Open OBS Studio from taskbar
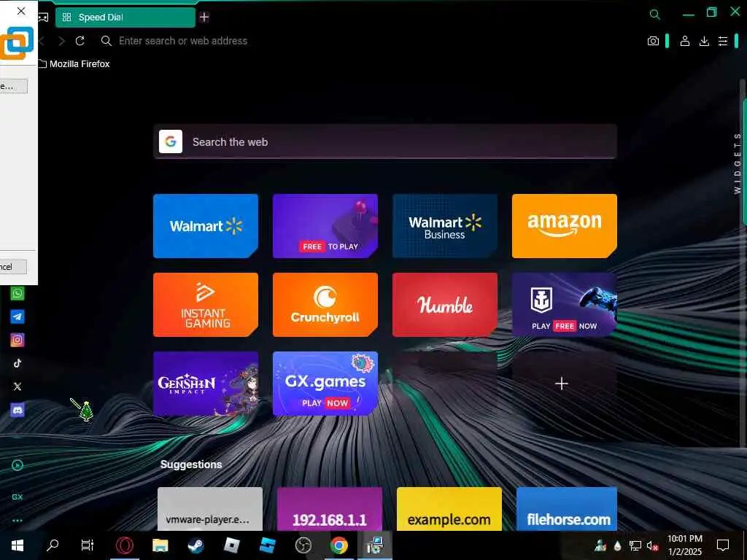 coord(303,545)
